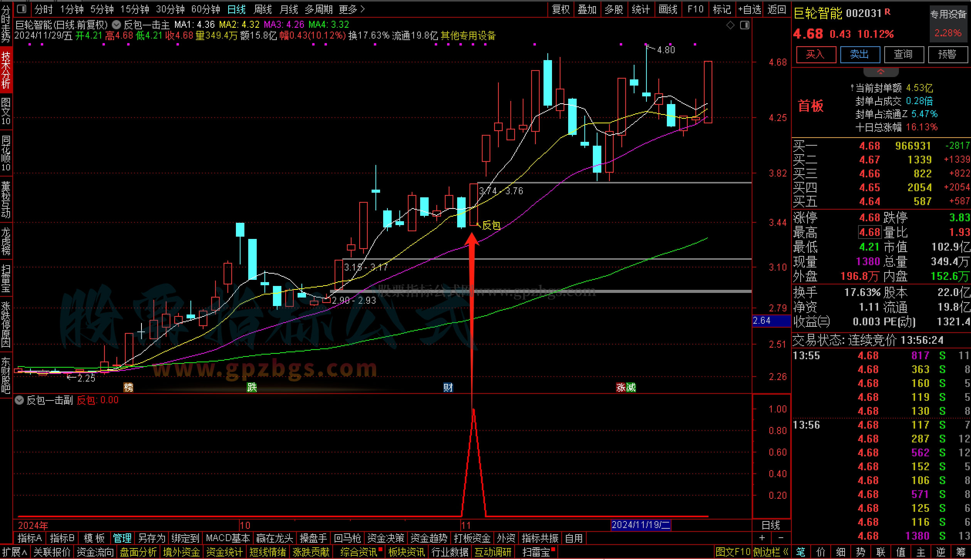Select the MACD基本 indicator tab
Viewport: 971px width, 560px height.
point(227,538)
